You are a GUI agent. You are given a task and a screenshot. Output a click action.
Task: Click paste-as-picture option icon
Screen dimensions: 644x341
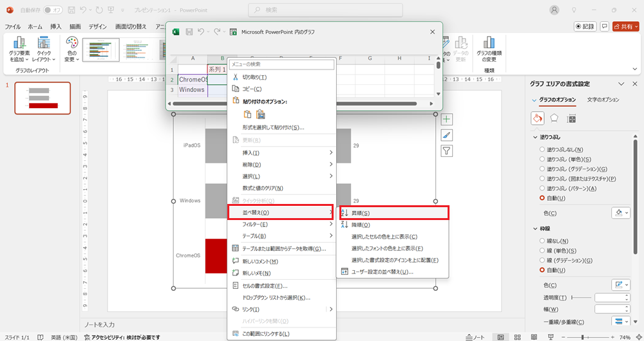click(x=260, y=115)
